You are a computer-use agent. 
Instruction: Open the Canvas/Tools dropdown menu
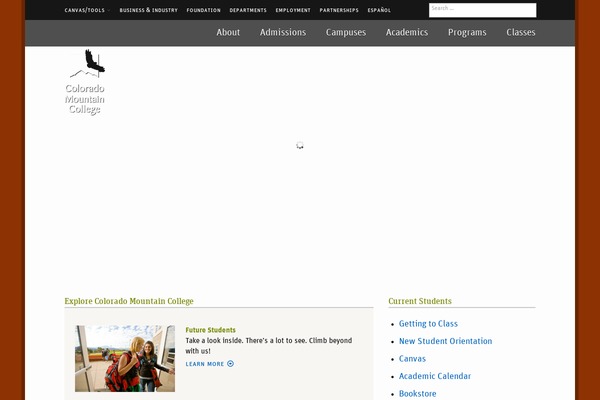pos(85,10)
